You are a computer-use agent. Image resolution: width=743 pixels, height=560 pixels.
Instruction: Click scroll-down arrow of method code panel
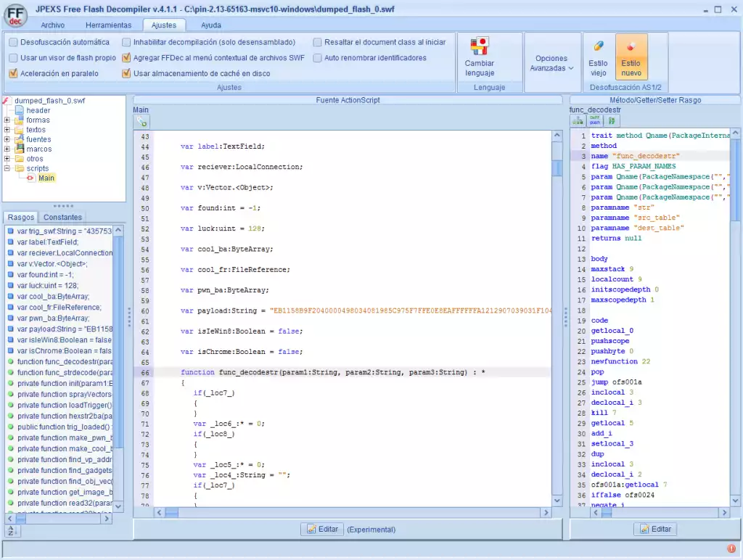coord(736,501)
